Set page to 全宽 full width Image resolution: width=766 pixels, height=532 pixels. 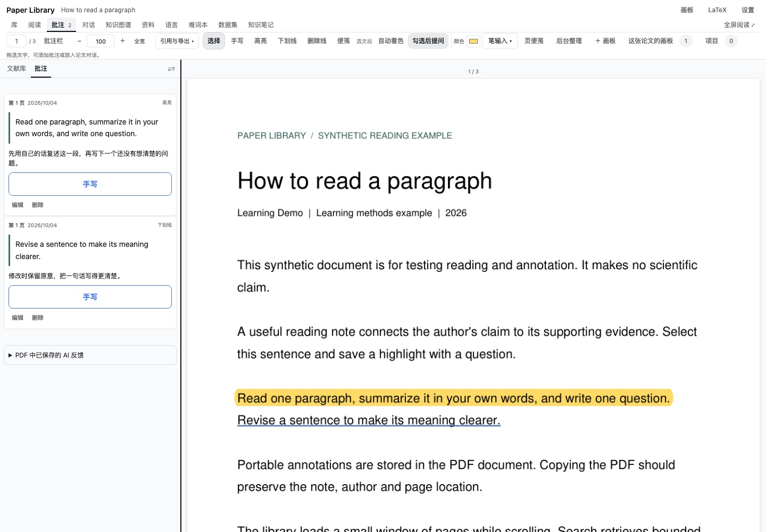(139, 41)
